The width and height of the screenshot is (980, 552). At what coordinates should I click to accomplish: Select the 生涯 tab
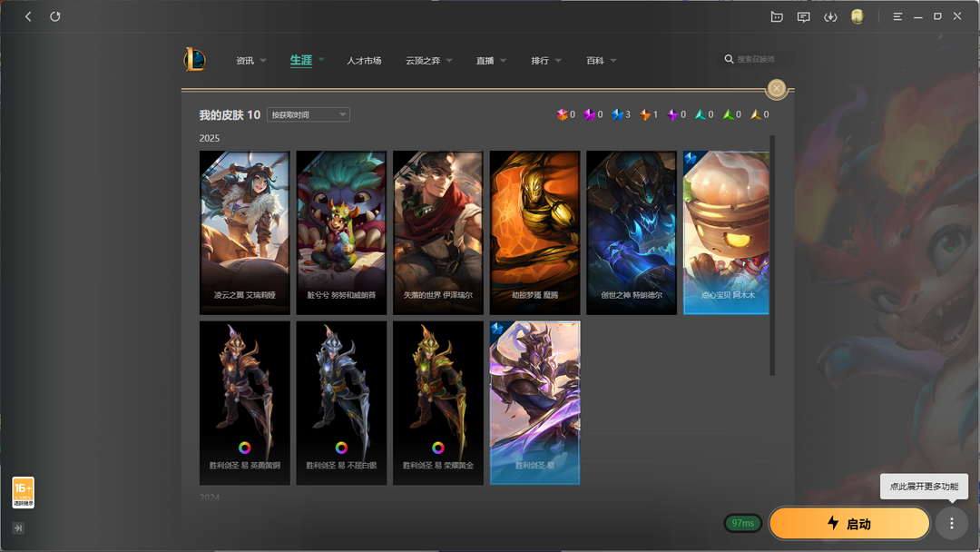(300, 60)
